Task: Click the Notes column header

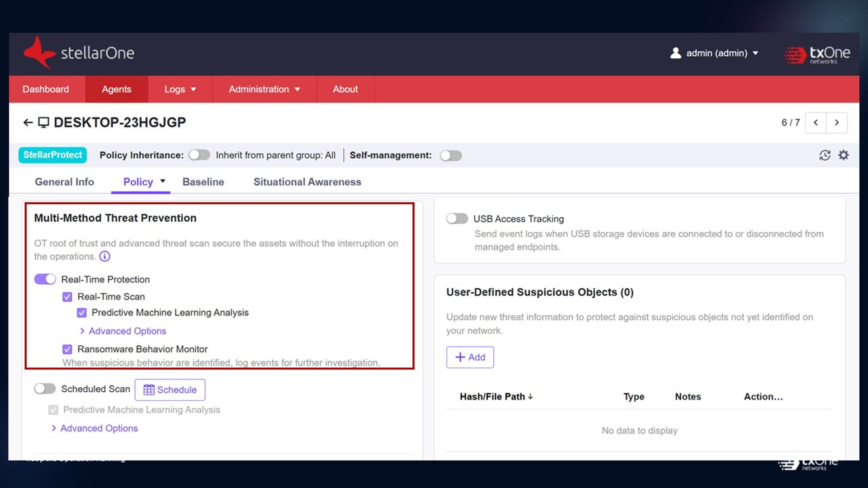Action: click(688, 397)
